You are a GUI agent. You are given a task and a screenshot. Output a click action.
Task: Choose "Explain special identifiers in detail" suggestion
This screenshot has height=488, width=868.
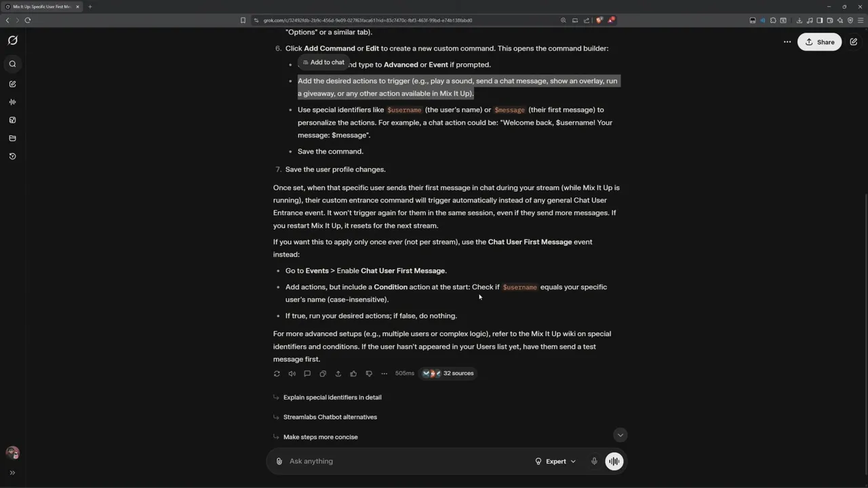[x=332, y=397]
